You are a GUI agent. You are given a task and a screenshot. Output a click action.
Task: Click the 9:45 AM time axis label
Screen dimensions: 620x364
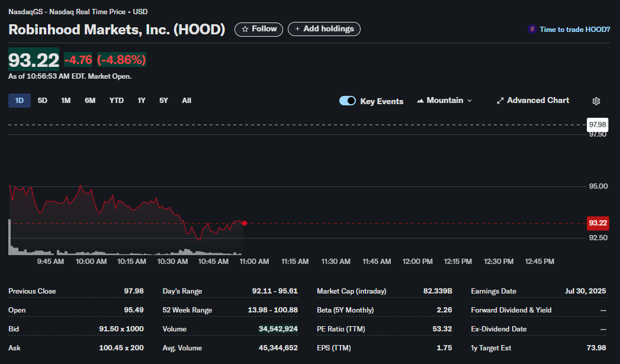point(50,261)
